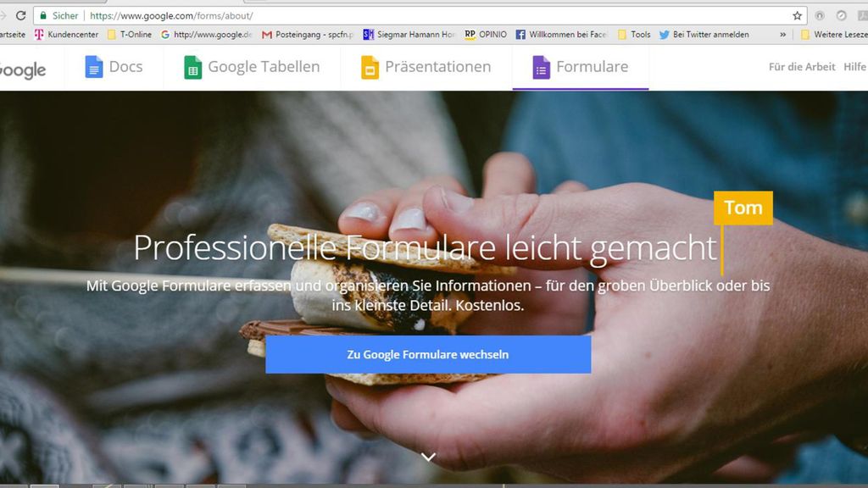Switch to the Docs tab
This screenshot has height=488, width=868.
(x=114, y=67)
